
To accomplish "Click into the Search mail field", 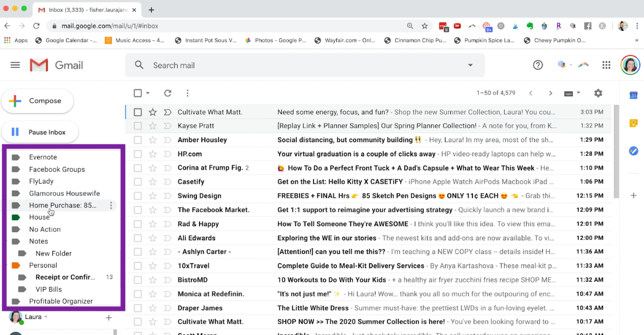I will 301,65.
